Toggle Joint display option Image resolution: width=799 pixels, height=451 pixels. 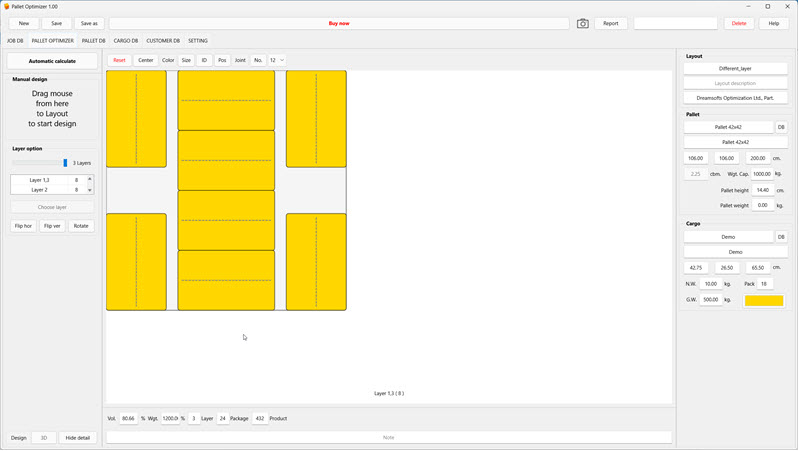[x=240, y=60]
